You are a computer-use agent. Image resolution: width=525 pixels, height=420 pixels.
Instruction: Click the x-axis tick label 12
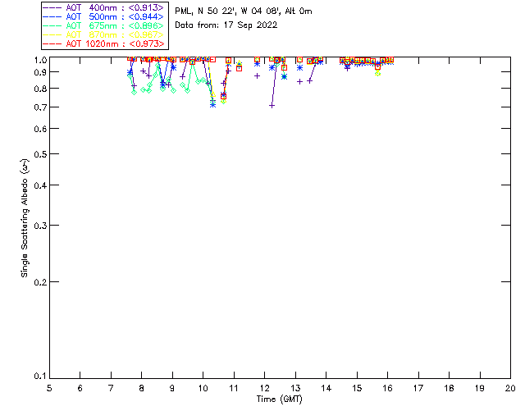pos(264,387)
